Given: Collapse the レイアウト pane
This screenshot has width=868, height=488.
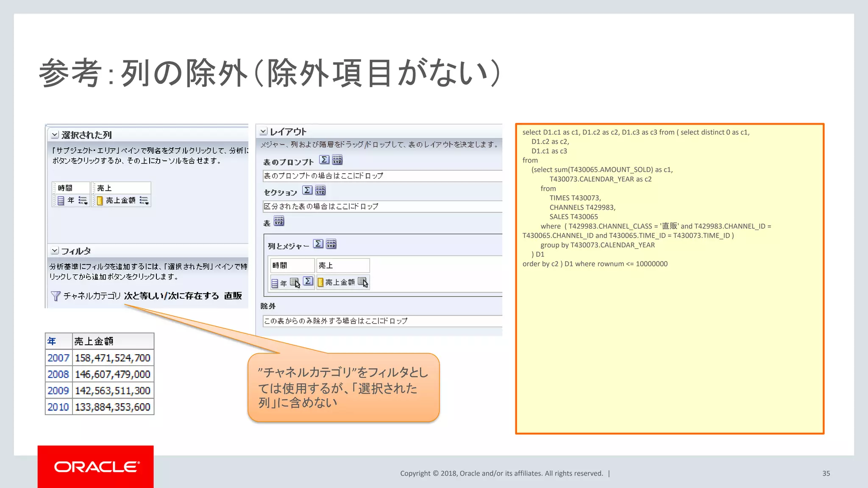Looking at the screenshot, I should tap(263, 131).
